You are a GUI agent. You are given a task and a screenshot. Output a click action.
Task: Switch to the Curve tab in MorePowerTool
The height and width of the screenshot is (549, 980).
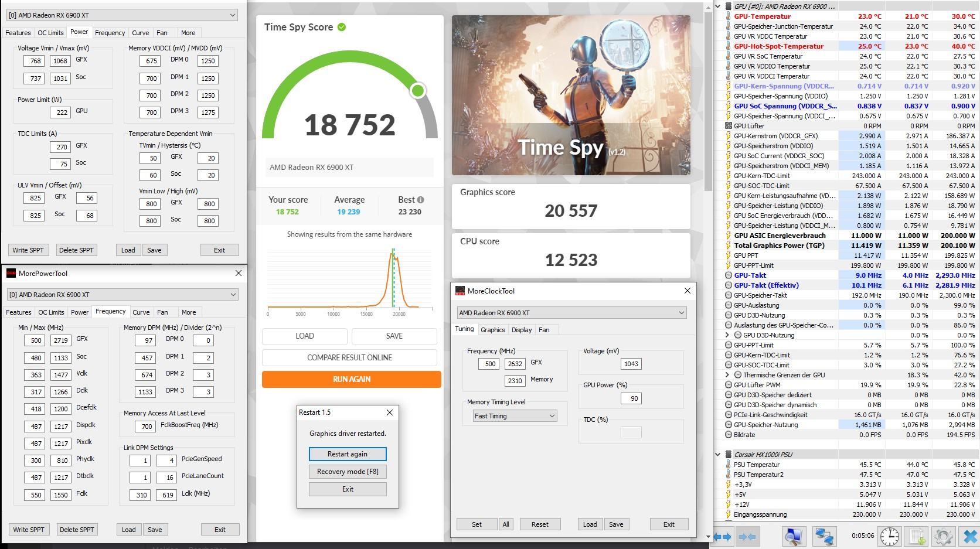pos(141,312)
